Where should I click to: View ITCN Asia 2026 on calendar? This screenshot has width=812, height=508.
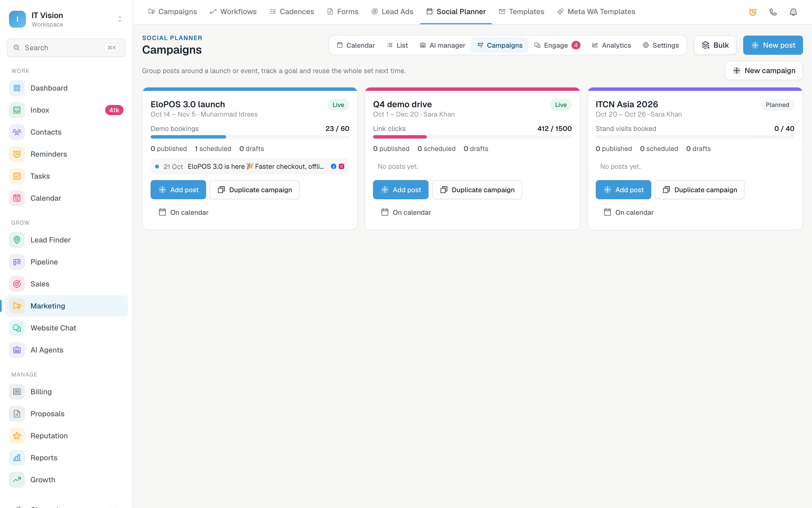(628, 212)
